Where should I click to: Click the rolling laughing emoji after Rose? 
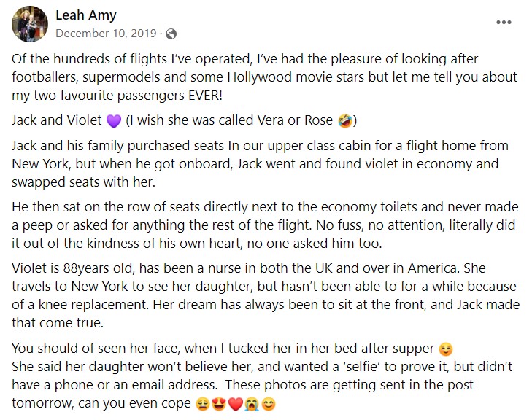click(x=344, y=121)
